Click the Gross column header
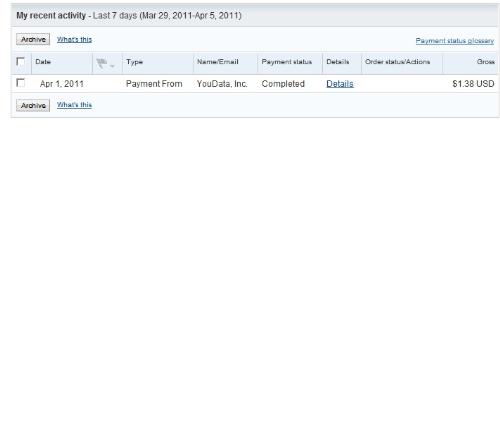The image size is (500, 421). pos(486,62)
